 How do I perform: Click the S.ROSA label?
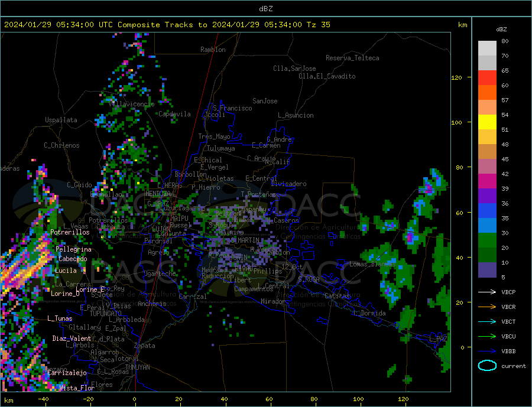309,279
